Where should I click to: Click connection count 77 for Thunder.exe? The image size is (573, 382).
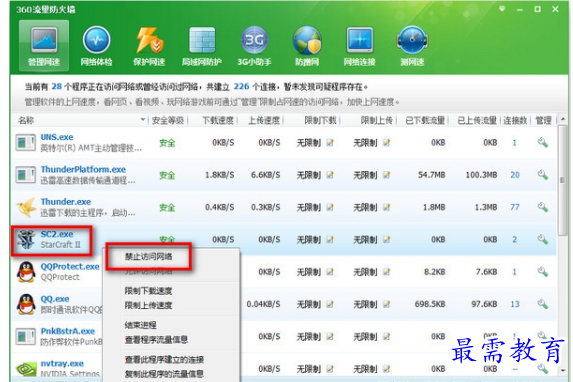click(x=515, y=207)
